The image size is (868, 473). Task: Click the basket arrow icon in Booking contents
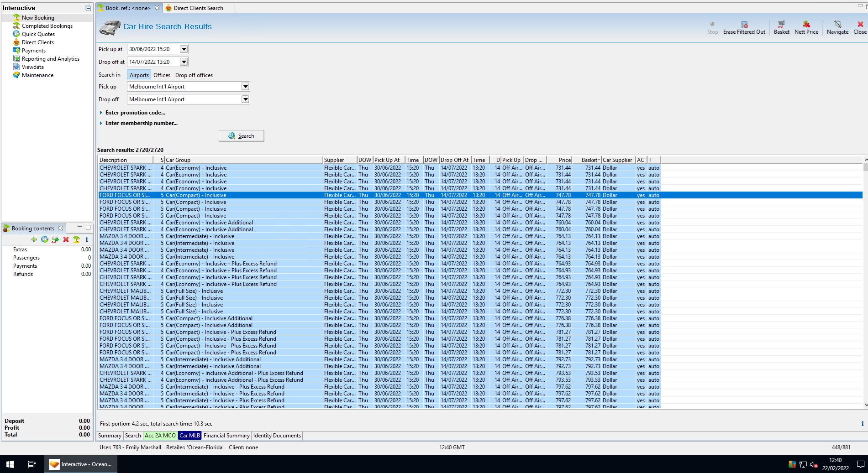tap(55, 239)
